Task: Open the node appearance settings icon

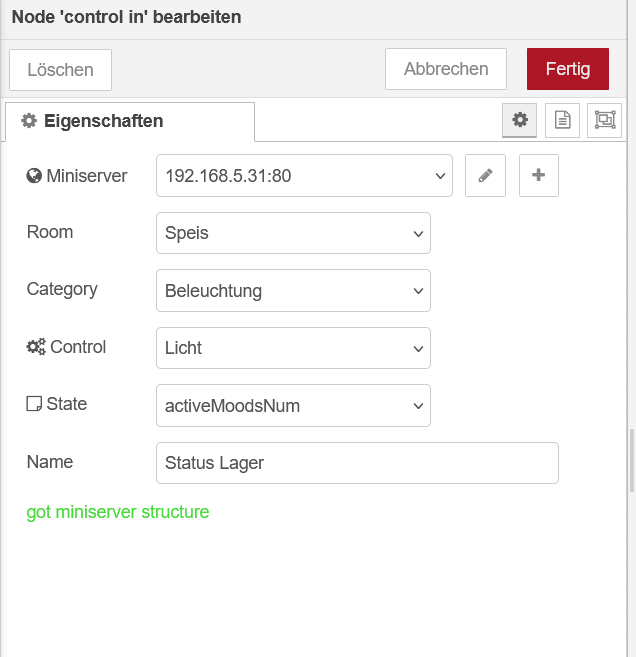Action: pyautogui.click(x=604, y=120)
